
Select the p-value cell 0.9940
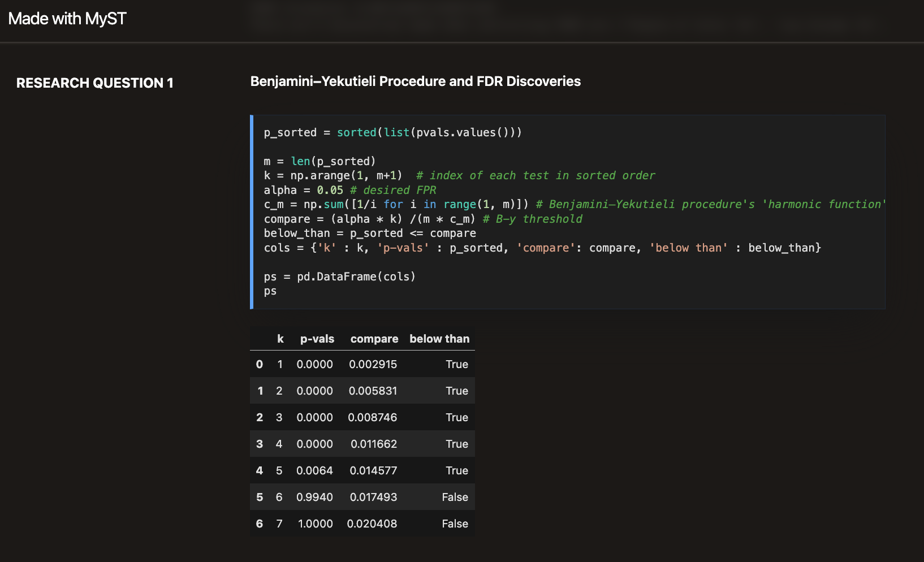pyautogui.click(x=314, y=497)
